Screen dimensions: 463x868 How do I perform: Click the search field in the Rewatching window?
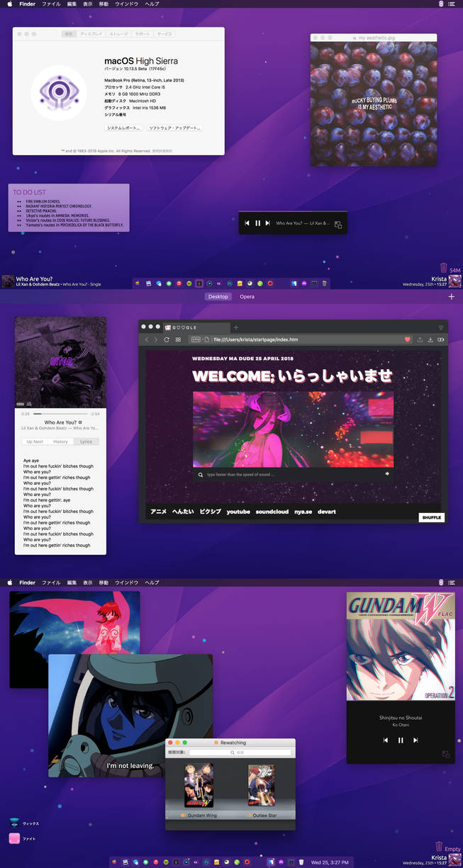click(240, 753)
